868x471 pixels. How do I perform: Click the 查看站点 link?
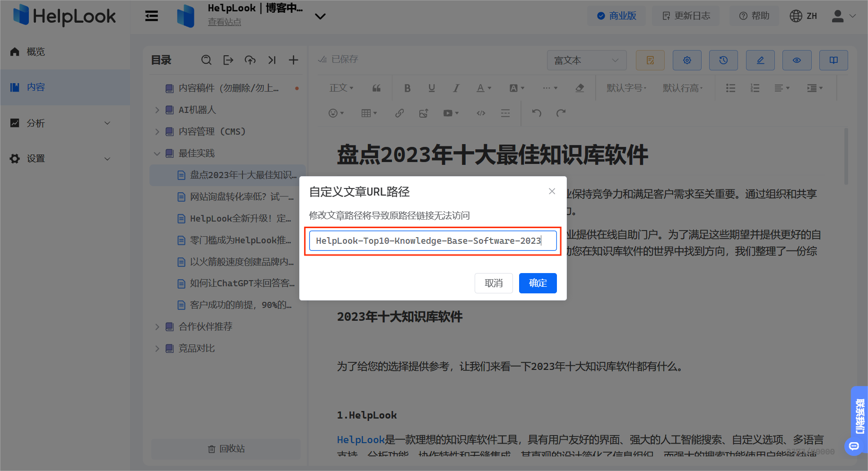tap(225, 22)
